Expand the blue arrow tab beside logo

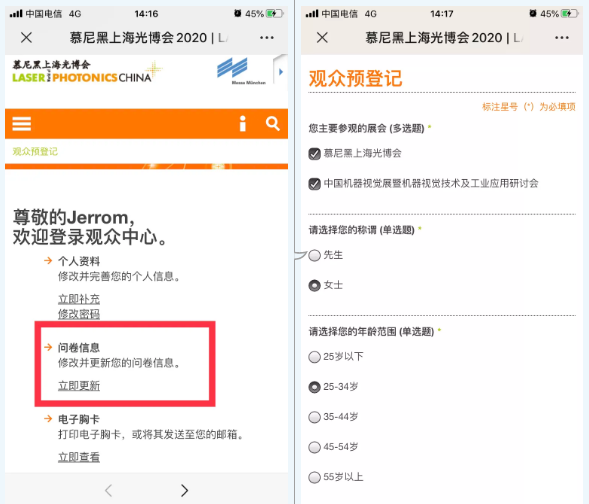point(281,71)
